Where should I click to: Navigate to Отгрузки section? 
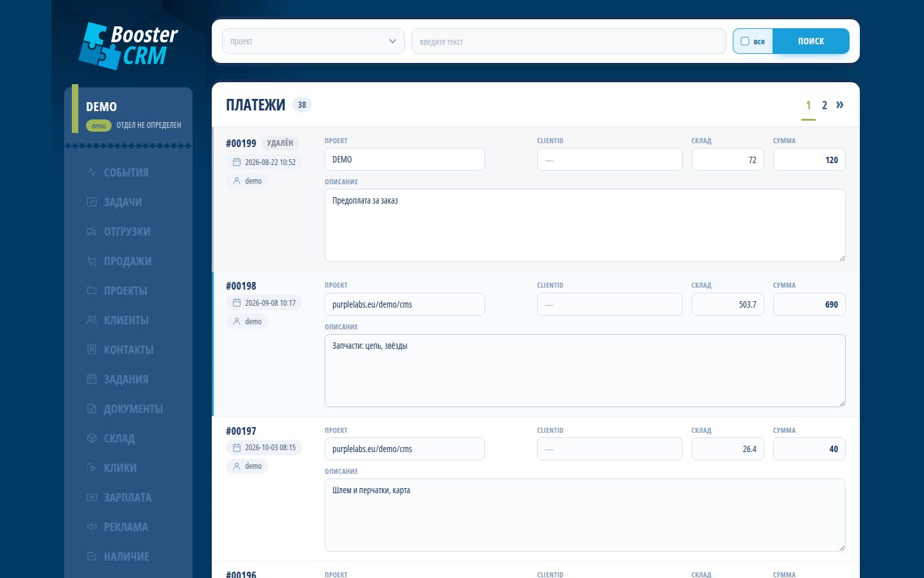pyautogui.click(x=127, y=231)
